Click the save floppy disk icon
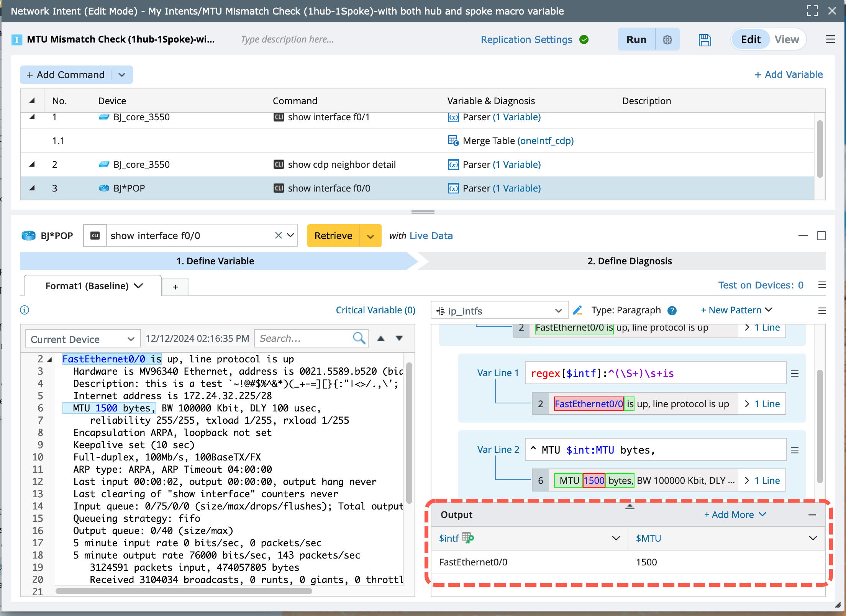 [x=705, y=40]
